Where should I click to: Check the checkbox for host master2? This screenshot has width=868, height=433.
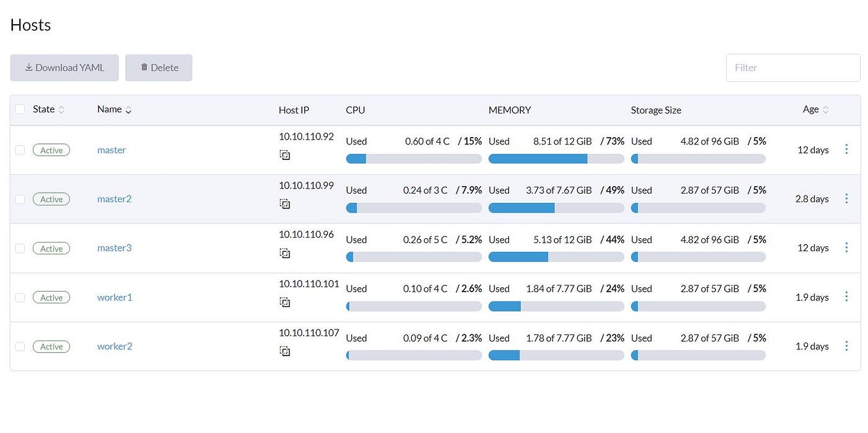[20, 199]
